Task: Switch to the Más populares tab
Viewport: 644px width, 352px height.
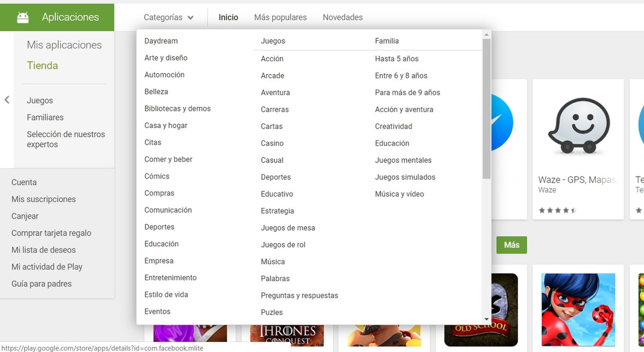Action: [280, 17]
